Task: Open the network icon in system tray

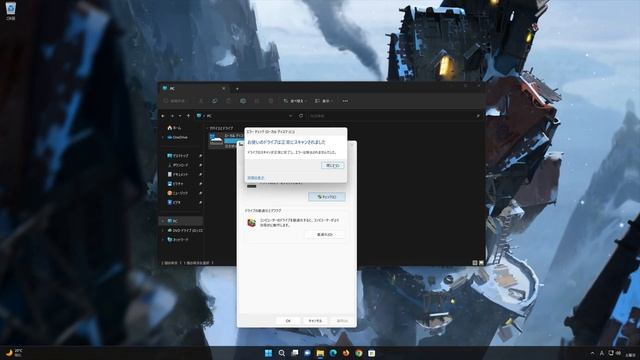Action: click(x=611, y=353)
